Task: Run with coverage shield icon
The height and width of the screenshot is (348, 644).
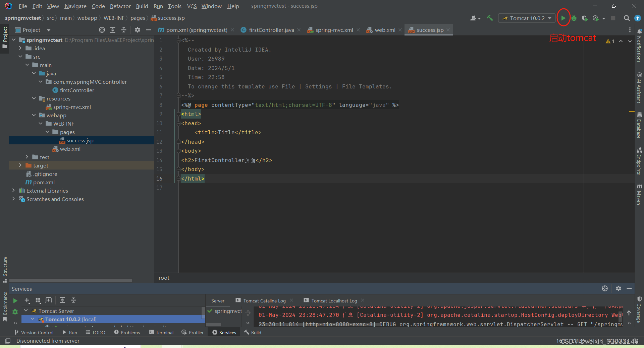Action: point(585,18)
